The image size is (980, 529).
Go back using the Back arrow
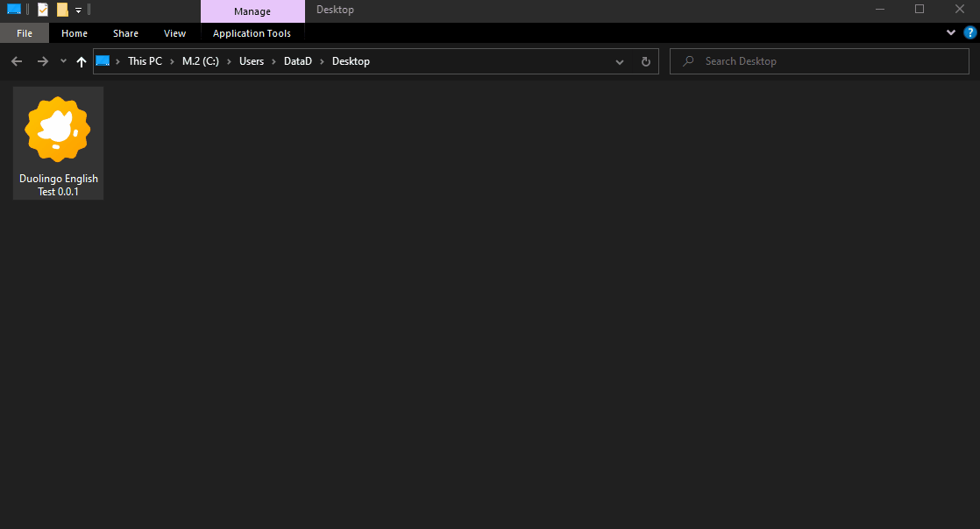17,61
